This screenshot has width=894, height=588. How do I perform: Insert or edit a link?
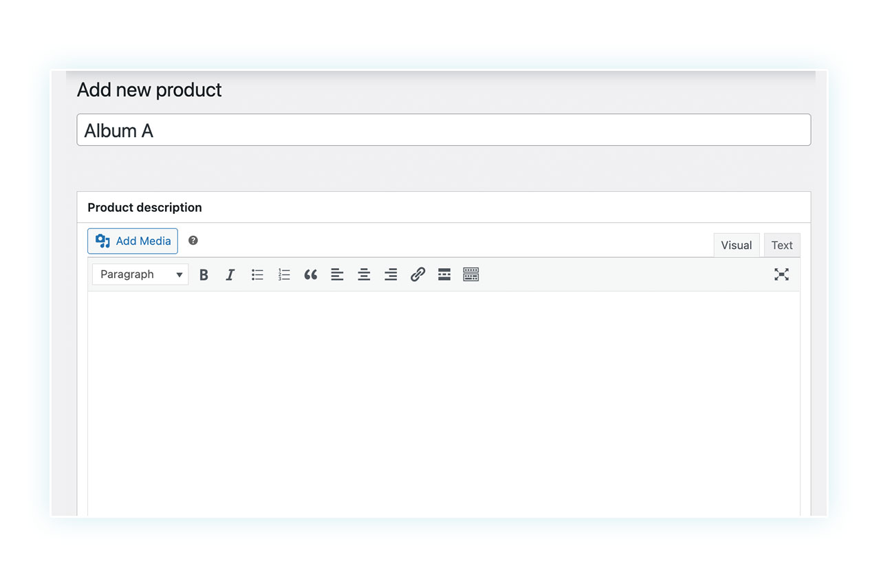click(417, 274)
